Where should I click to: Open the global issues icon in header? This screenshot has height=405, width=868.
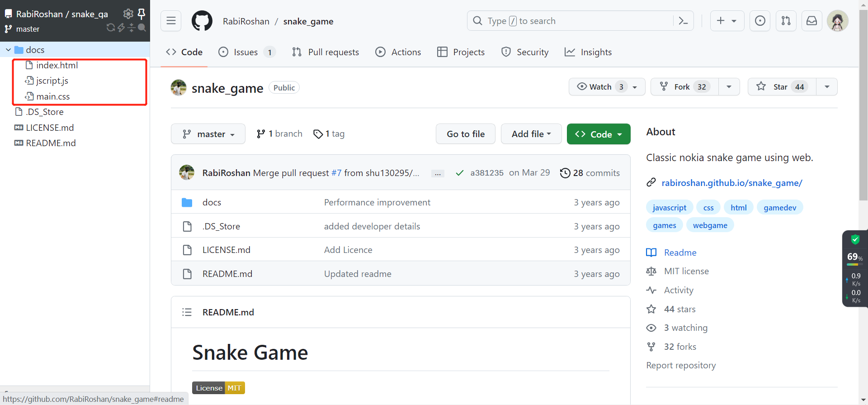point(760,21)
